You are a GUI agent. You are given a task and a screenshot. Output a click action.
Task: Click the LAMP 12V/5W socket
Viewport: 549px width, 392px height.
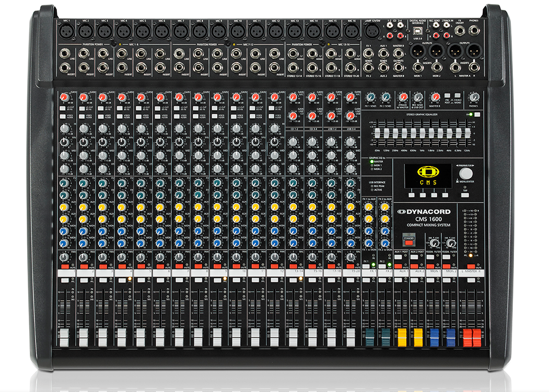tap(372, 31)
